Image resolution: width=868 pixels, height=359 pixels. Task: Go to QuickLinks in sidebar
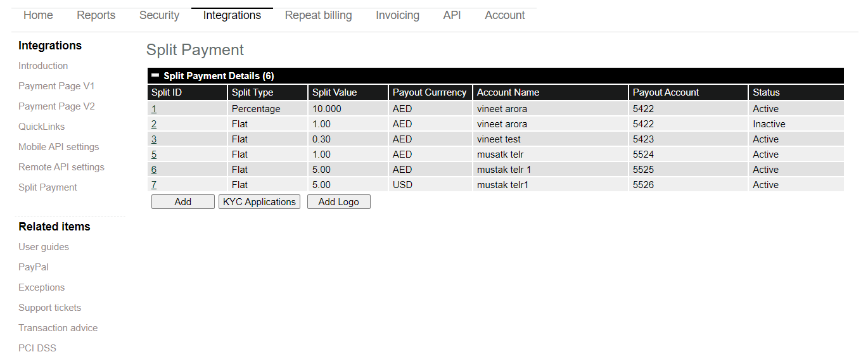pyautogui.click(x=42, y=127)
